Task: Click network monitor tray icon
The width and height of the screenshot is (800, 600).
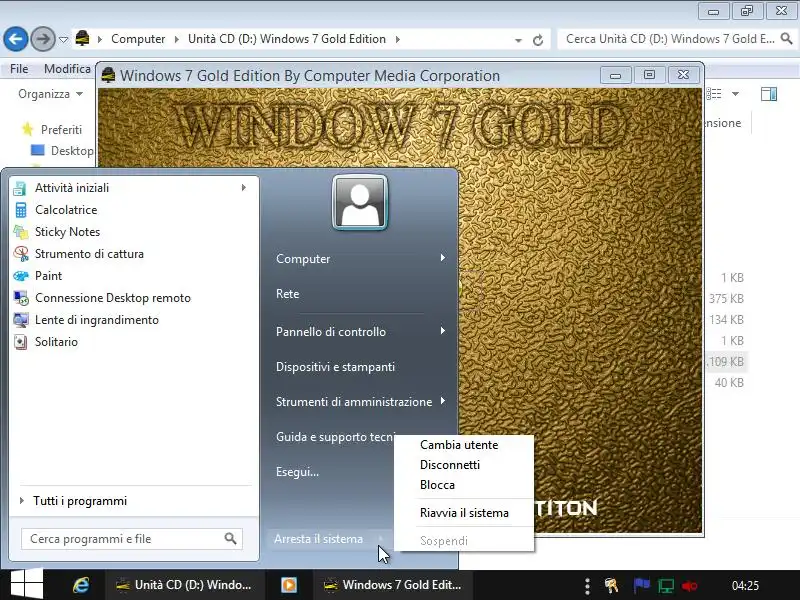Action: coord(666,585)
